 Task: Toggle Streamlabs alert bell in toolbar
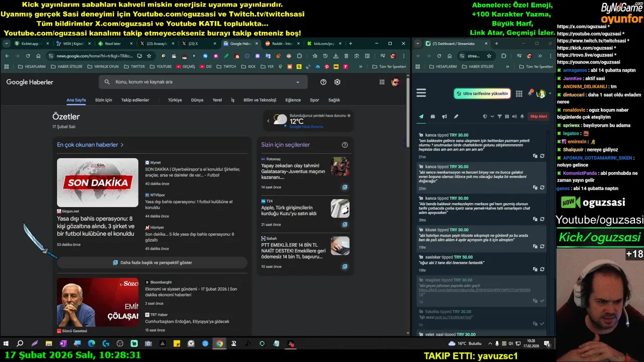point(522,116)
